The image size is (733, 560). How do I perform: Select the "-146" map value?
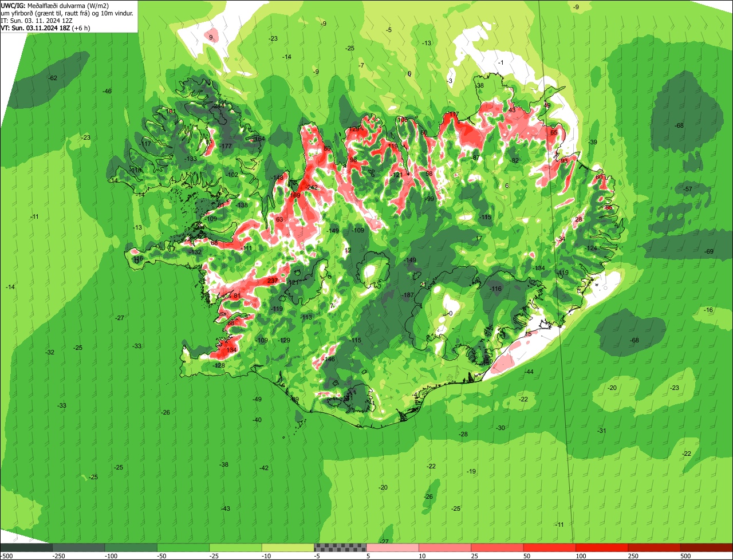pyautogui.click(x=329, y=359)
